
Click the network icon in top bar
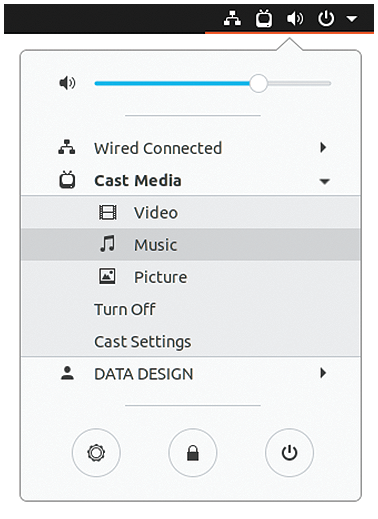232,18
